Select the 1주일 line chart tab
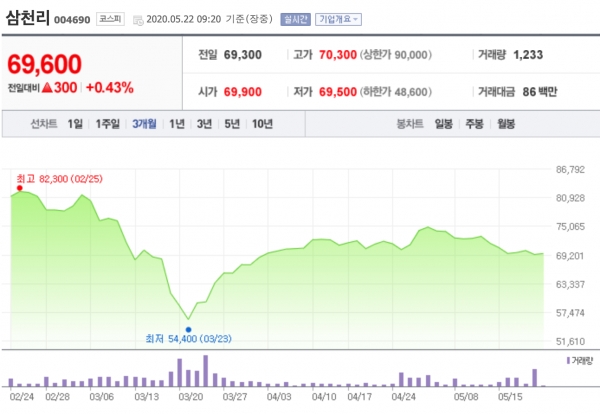 click(108, 124)
